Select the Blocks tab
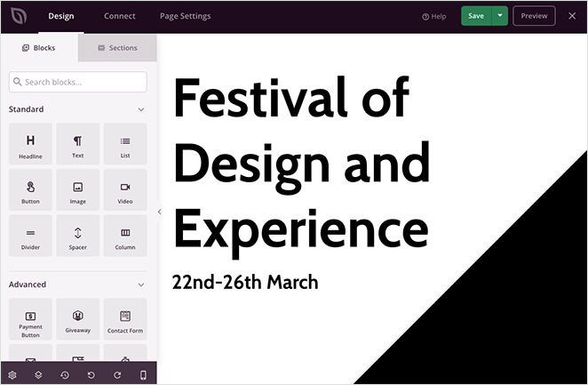 [x=39, y=48]
